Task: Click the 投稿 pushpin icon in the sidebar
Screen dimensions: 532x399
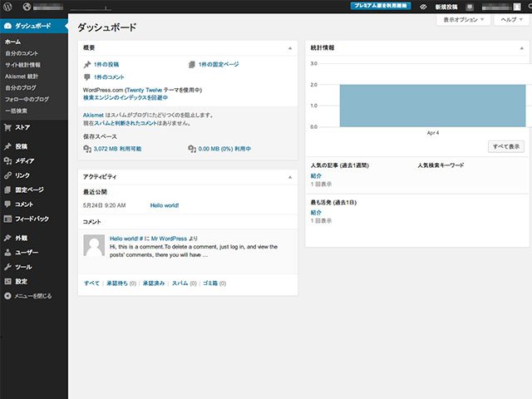Action: pyautogui.click(x=7, y=146)
